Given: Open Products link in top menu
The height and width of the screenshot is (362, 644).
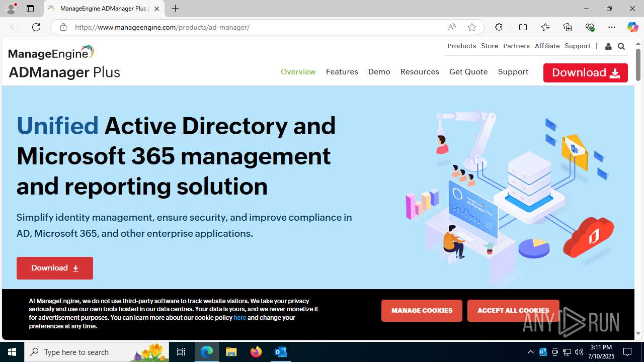Looking at the screenshot, I should [x=461, y=46].
